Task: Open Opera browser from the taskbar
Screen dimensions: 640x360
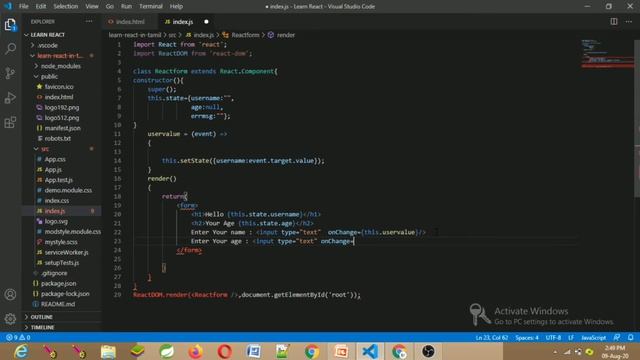Action: tap(224, 351)
